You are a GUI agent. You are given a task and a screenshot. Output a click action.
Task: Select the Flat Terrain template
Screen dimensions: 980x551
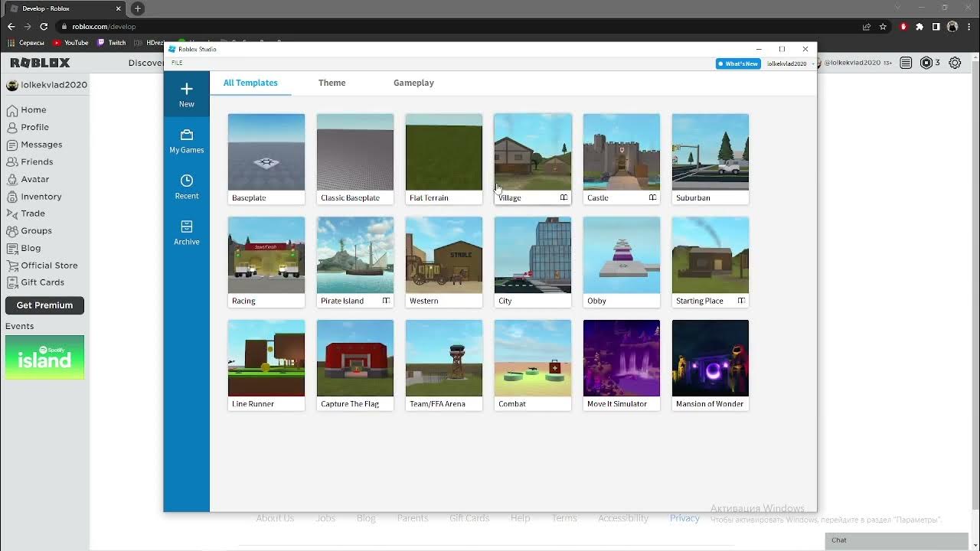(444, 159)
